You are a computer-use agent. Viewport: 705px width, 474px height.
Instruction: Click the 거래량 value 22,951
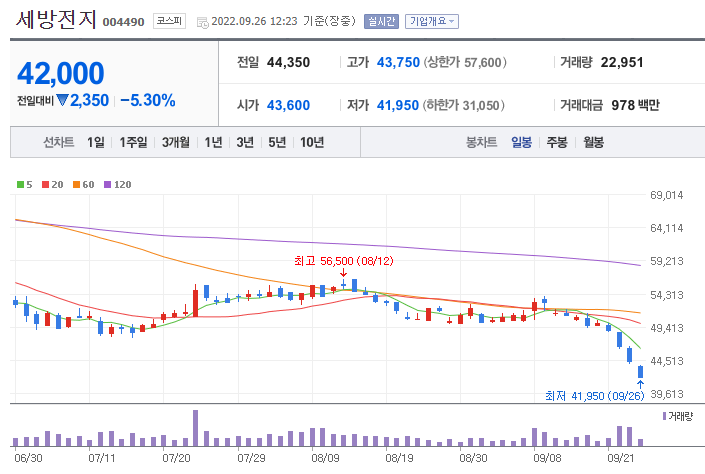[x=622, y=62]
